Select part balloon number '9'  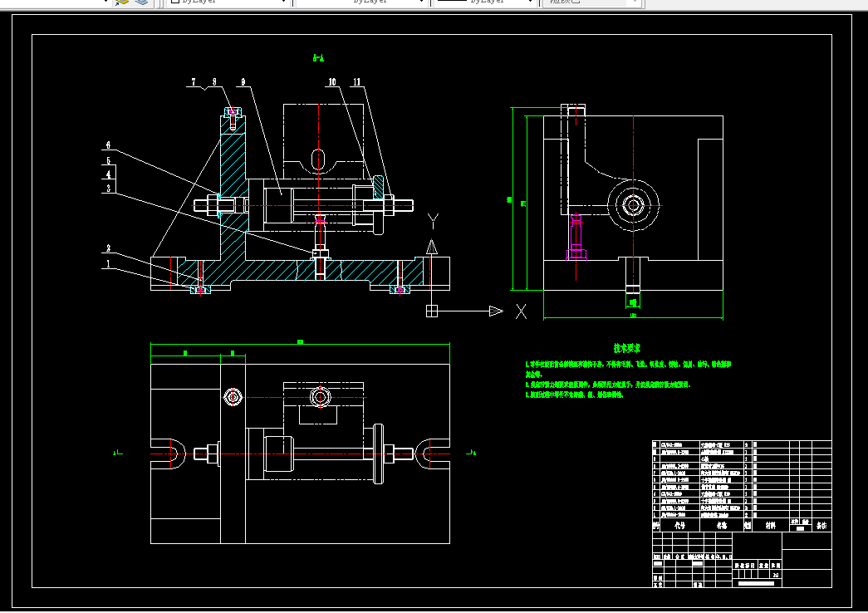[x=243, y=82]
